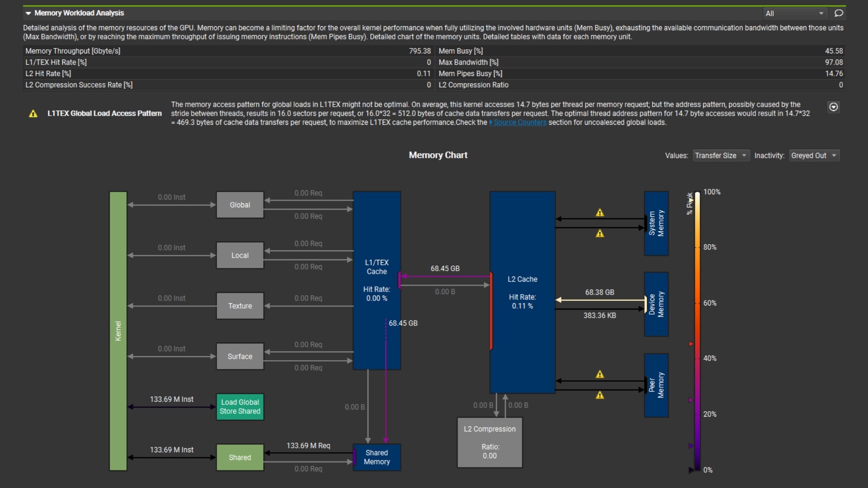This screenshot has height=488, width=868.
Task: Click lower warning icon near Peer Memory
Action: point(600,395)
